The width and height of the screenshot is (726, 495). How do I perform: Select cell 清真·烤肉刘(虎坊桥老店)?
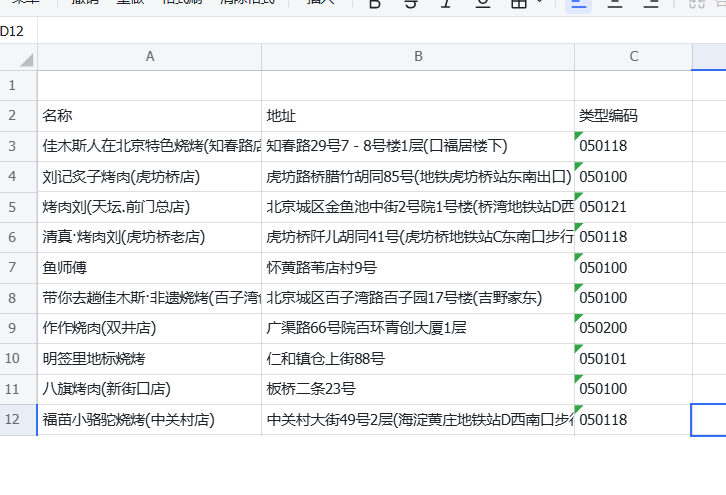click(150, 237)
